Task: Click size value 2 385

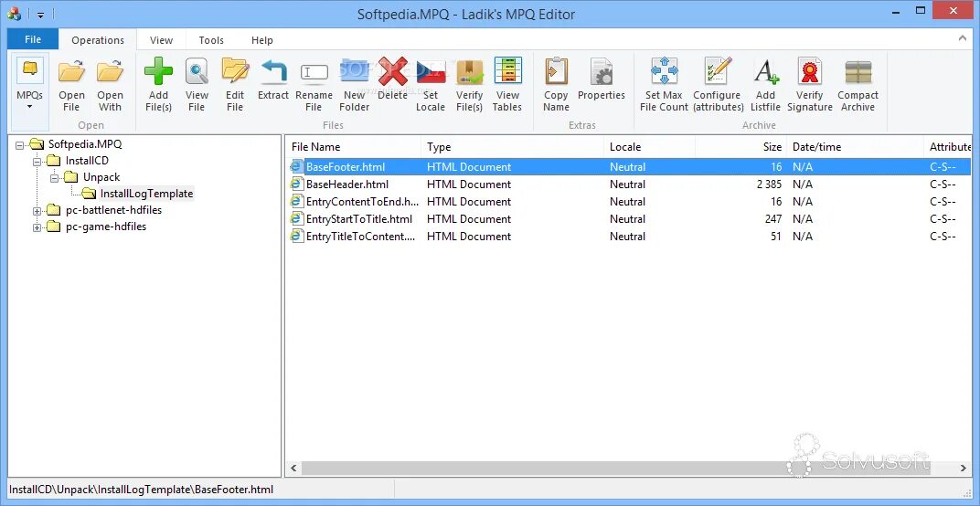Action: [769, 184]
